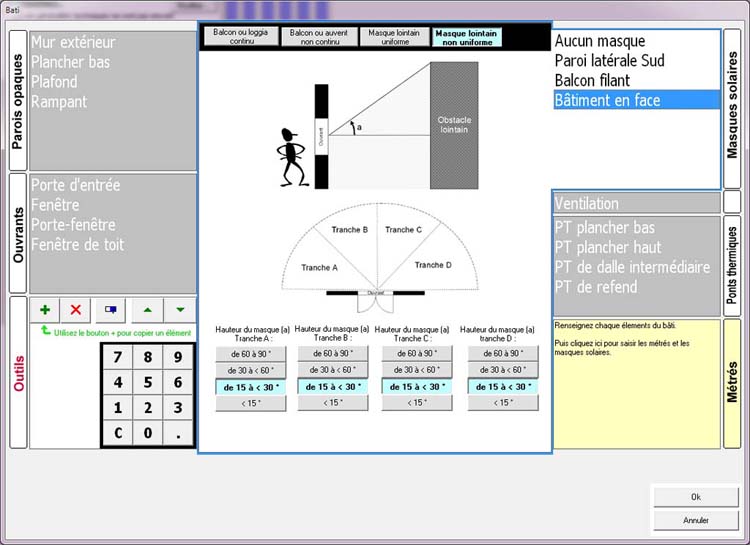Move element down with green down arrow
This screenshot has height=545, width=750.
179,310
